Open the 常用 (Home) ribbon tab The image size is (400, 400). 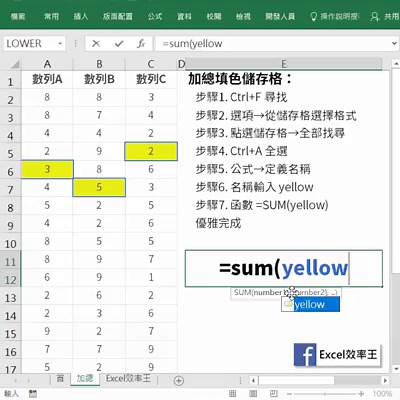click(51, 16)
